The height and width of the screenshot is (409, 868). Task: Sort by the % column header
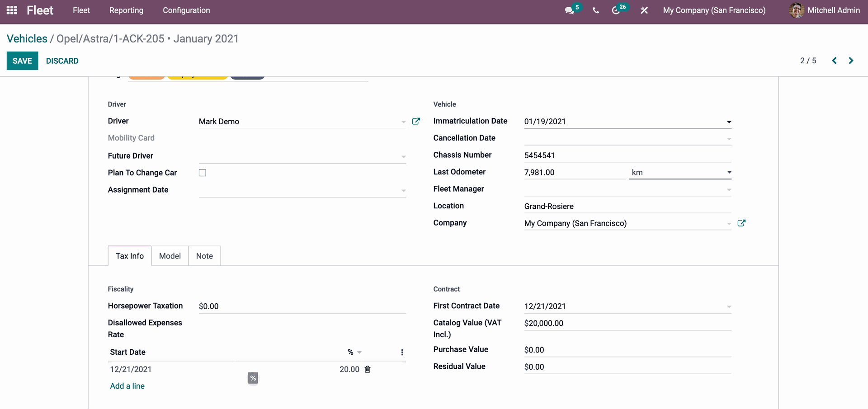(350, 352)
